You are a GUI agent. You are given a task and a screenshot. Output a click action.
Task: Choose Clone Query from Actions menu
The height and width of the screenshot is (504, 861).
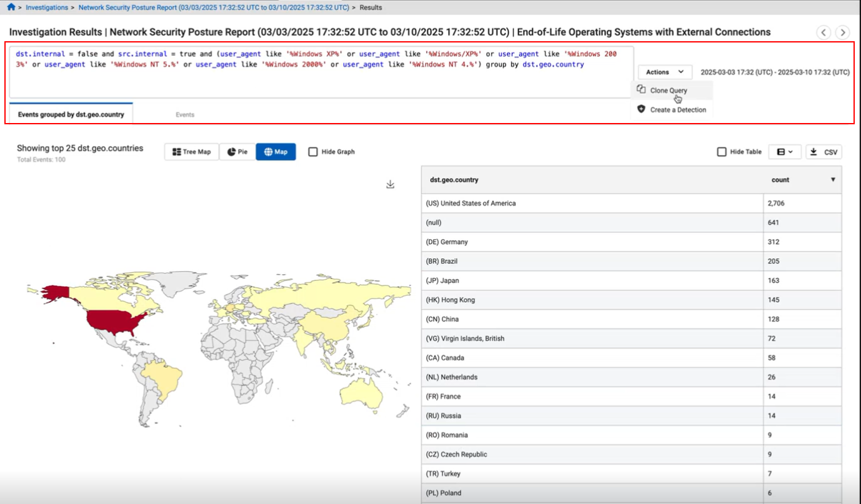point(668,91)
